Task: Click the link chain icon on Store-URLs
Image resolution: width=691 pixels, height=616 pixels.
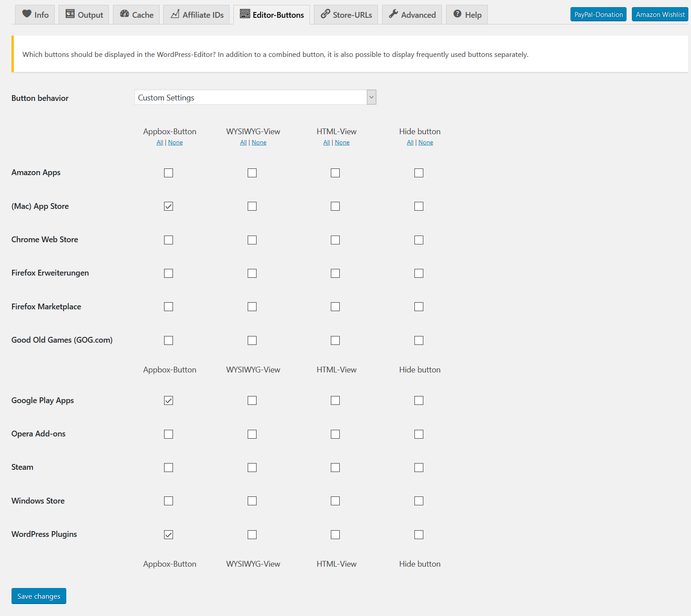Action: [x=325, y=14]
